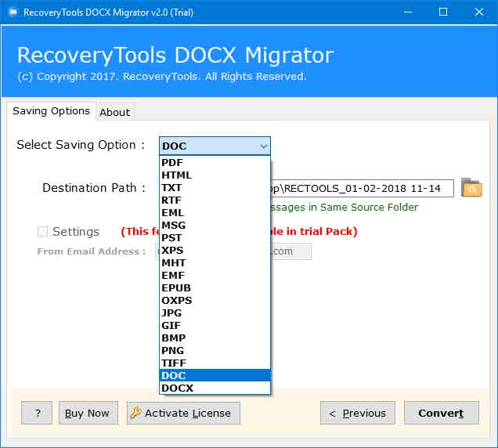Pick EML as the saving option
This screenshot has height=448, width=498.
pos(215,212)
